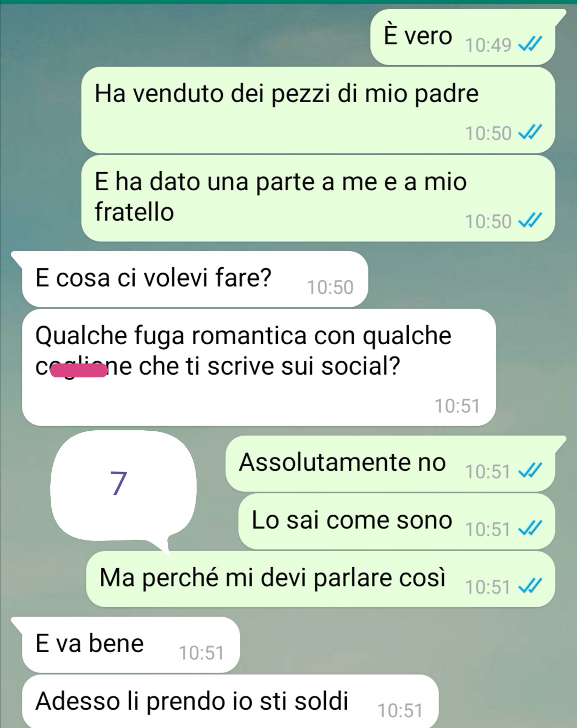Tap the checkmarks beside "Lo sai come sono"
This screenshot has width=577, height=728.
click(x=531, y=529)
